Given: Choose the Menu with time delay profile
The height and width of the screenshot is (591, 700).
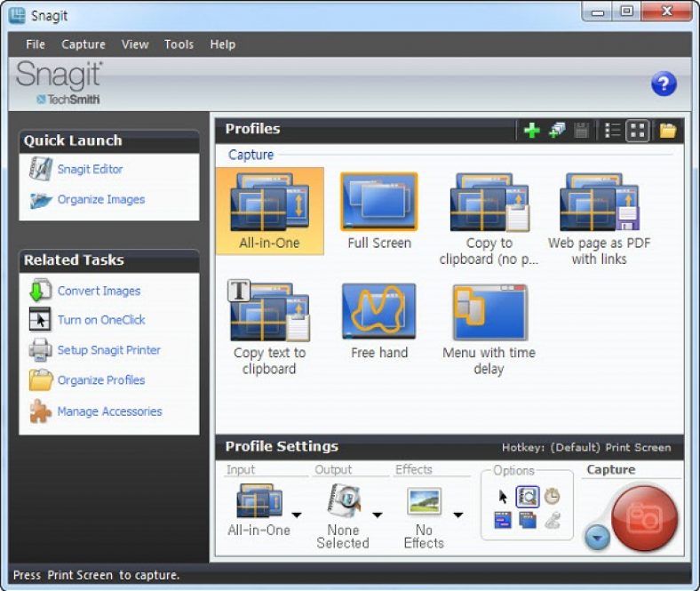Looking at the screenshot, I should click(x=489, y=330).
